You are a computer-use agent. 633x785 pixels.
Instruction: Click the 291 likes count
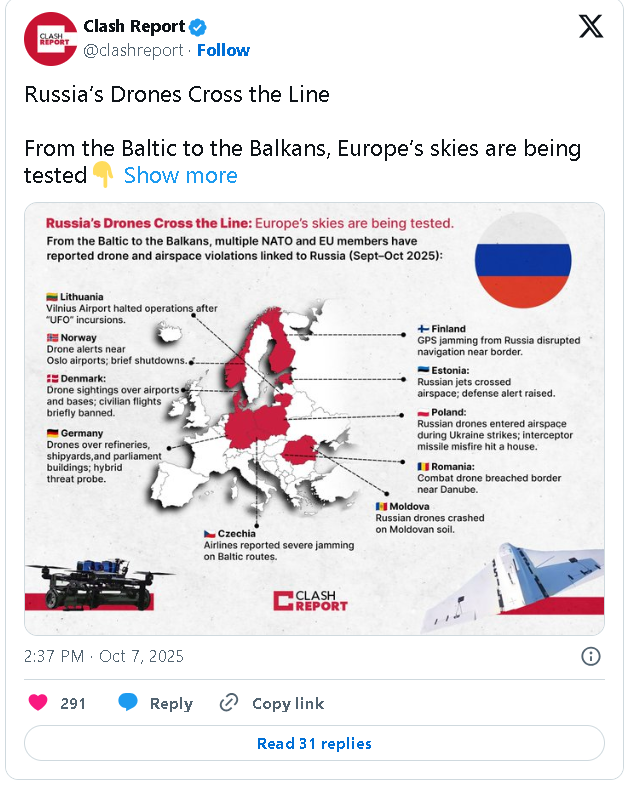[73, 703]
